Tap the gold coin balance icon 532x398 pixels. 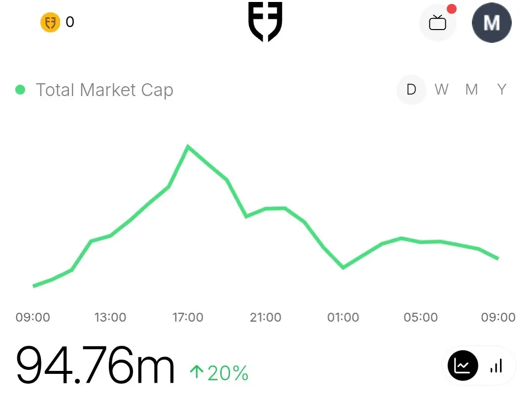(50, 22)
